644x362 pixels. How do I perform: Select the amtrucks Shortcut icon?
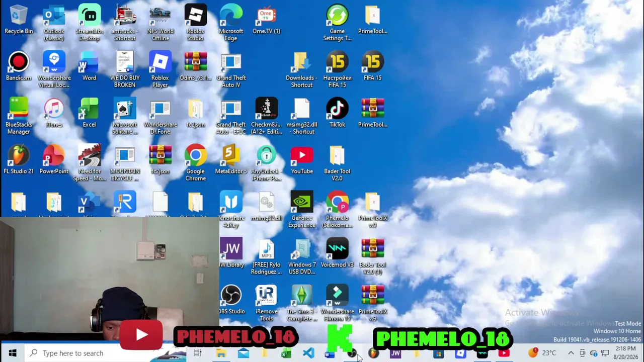point(125,24)
